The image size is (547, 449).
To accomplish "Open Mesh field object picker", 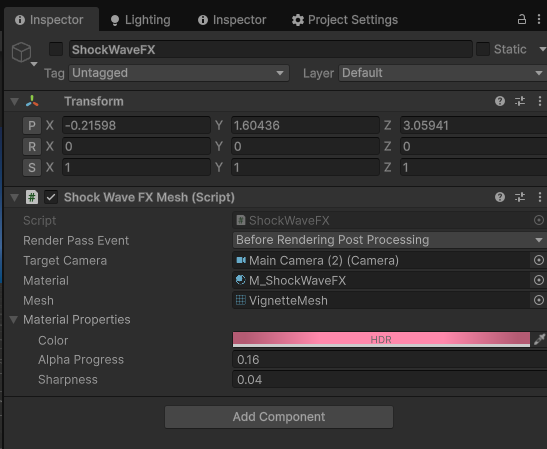I will (x=539, y=300).
